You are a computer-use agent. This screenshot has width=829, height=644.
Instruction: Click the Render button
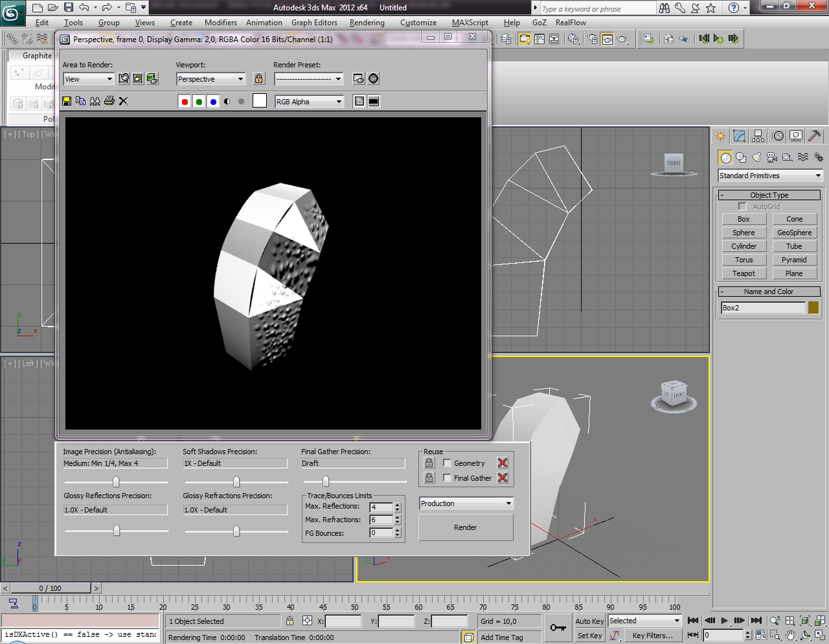(466, 527)
